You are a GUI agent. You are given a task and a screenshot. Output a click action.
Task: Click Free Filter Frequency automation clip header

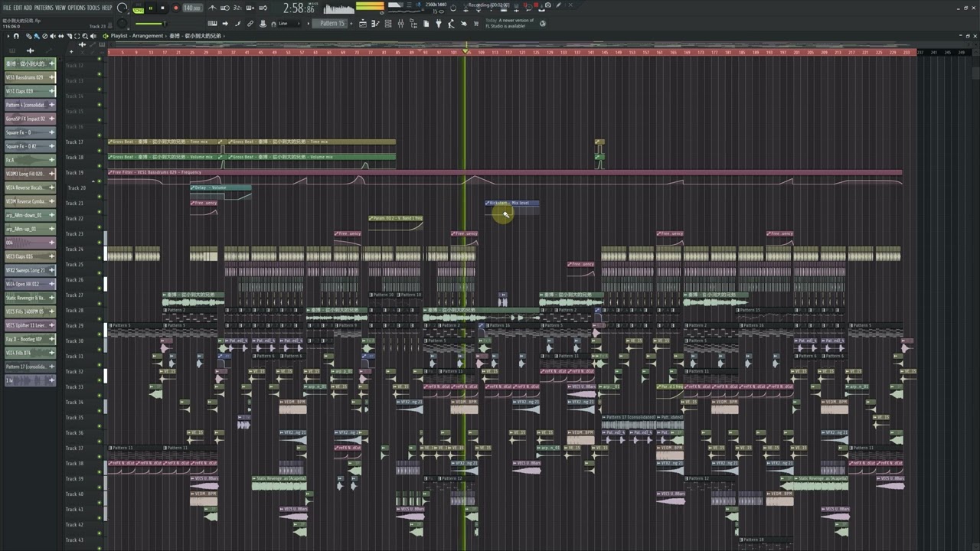(505, 172)
